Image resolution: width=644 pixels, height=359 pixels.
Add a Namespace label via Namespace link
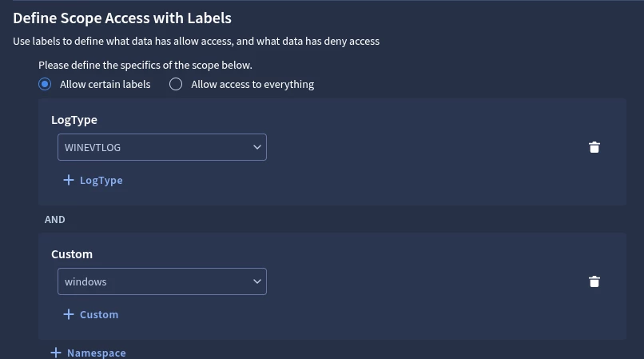(96, 353)
